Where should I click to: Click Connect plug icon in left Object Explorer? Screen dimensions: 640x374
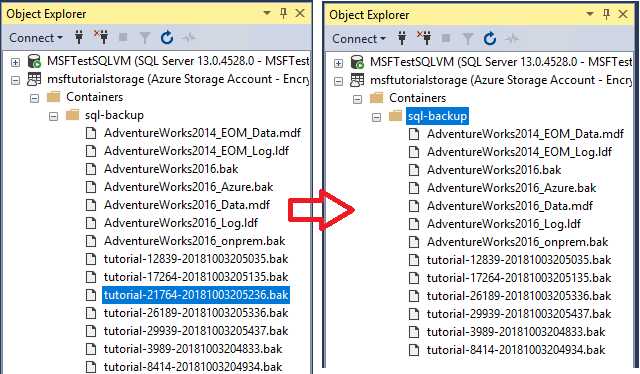(x=79, y=38)
